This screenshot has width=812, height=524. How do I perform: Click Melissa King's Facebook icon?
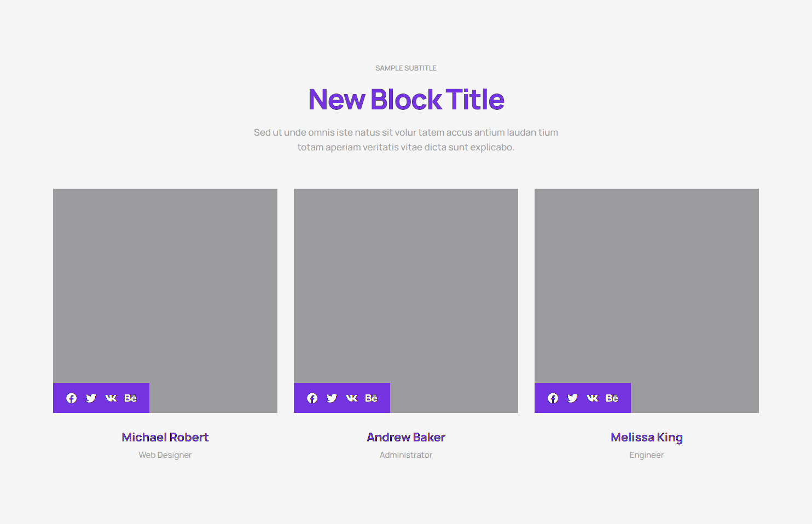[x=553, y=398]
